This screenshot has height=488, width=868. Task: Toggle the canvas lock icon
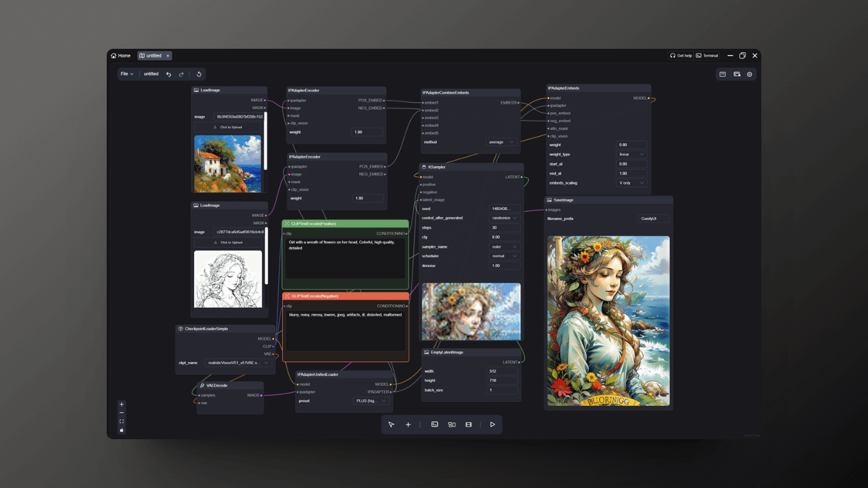tap(122, 430)
